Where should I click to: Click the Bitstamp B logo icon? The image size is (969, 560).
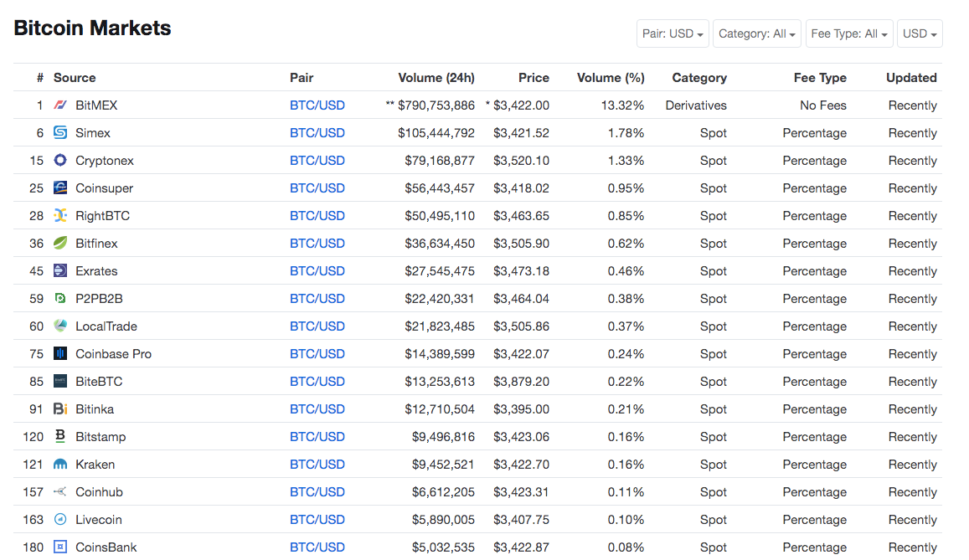point(60,436)
